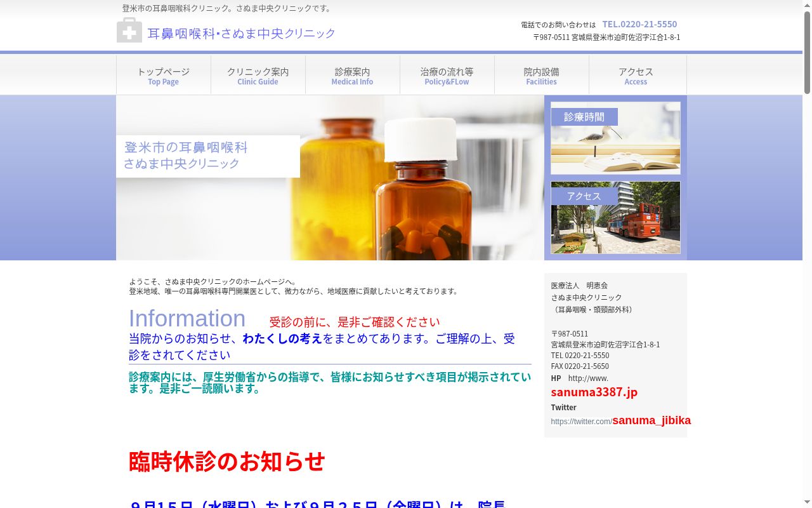Click the Information heading
Screen dimensions: 812x508
click(187, 318)
